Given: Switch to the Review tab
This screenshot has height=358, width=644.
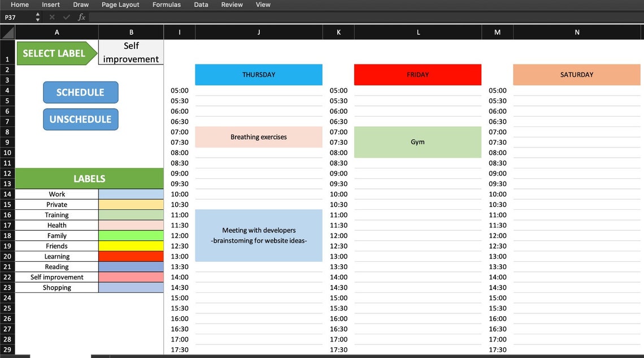Looking at the screenshot, I should coord(232,5).
